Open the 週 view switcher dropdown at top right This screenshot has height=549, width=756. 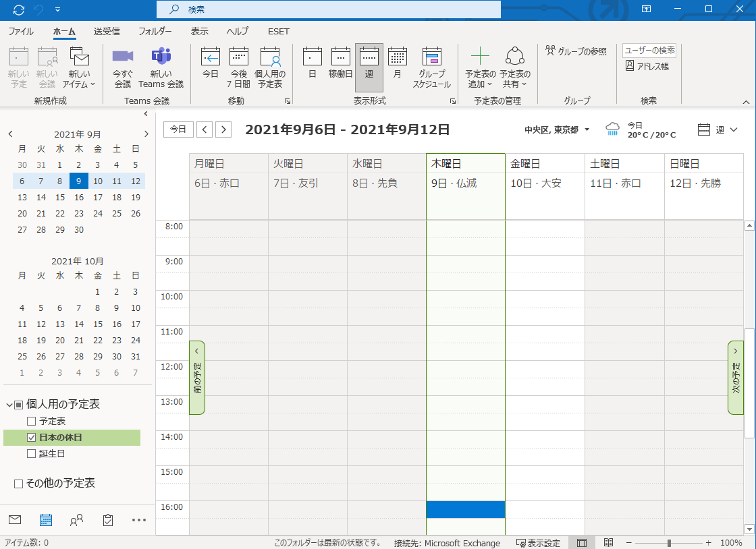click(x=718, y=129)
